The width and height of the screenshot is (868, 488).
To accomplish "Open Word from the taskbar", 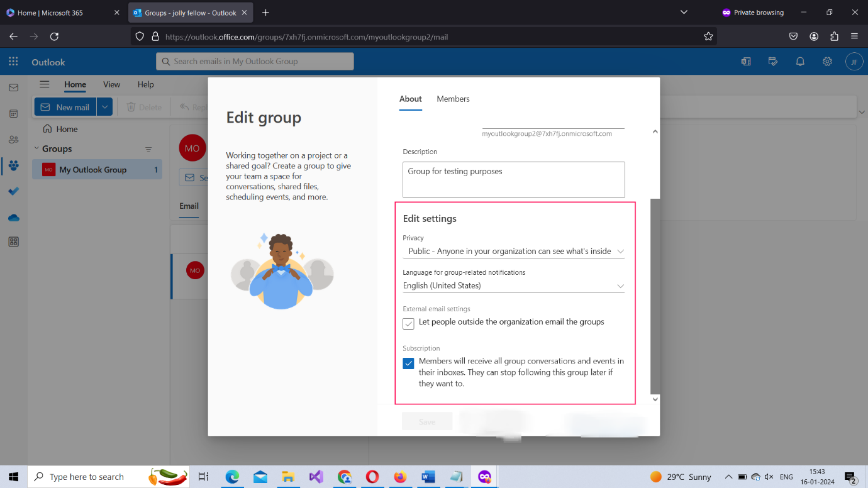I will tap(428, 477).
